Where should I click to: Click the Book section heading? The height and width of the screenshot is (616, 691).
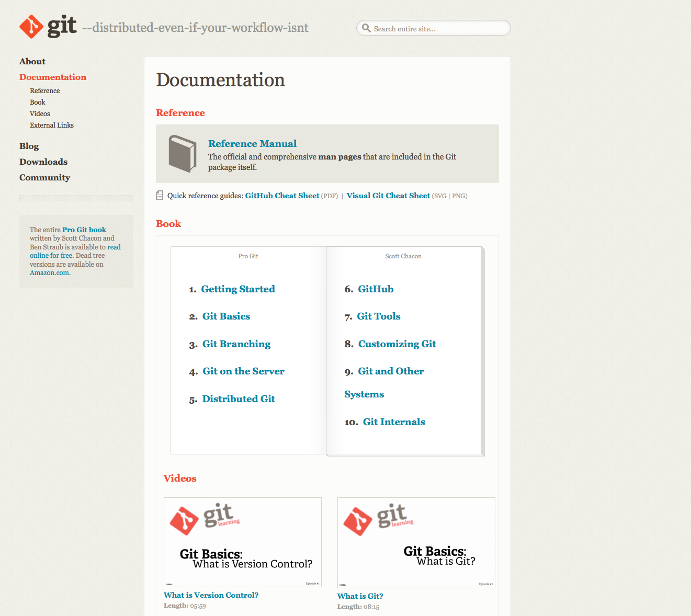pos(168,224)
